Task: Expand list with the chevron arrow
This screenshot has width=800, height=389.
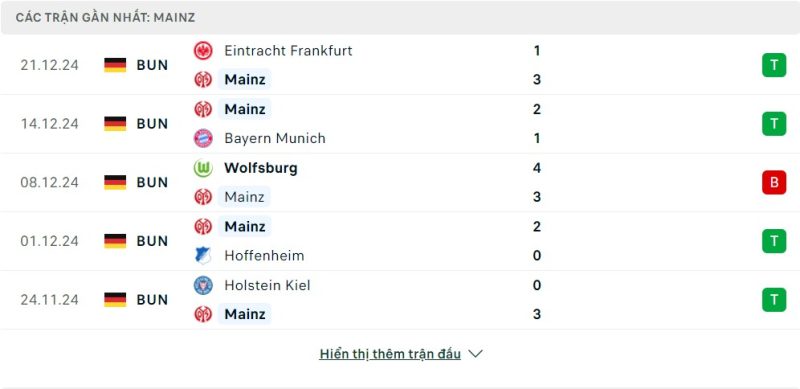Action: coord(475,354)
